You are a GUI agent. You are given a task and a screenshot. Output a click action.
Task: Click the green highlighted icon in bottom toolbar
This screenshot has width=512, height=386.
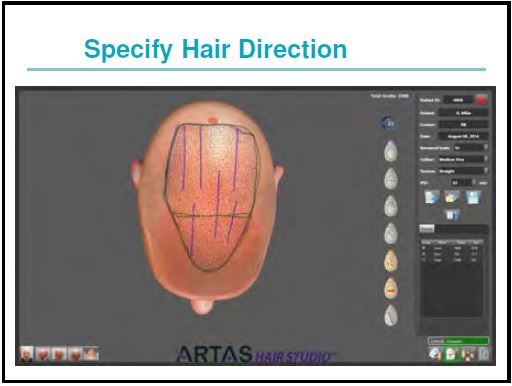(x=451, y=354)
